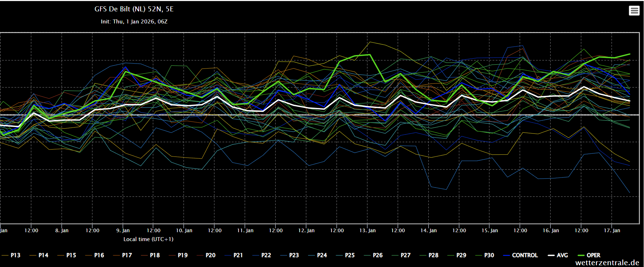Screen dimensions: 644x267
Task: Click the 10. Jan axis label
Action: click(184, 230)
